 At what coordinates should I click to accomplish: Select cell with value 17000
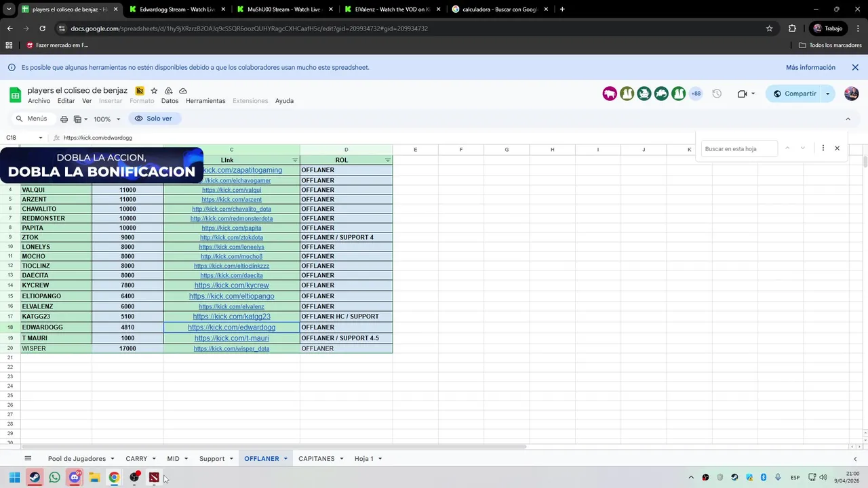pos(127,348)
